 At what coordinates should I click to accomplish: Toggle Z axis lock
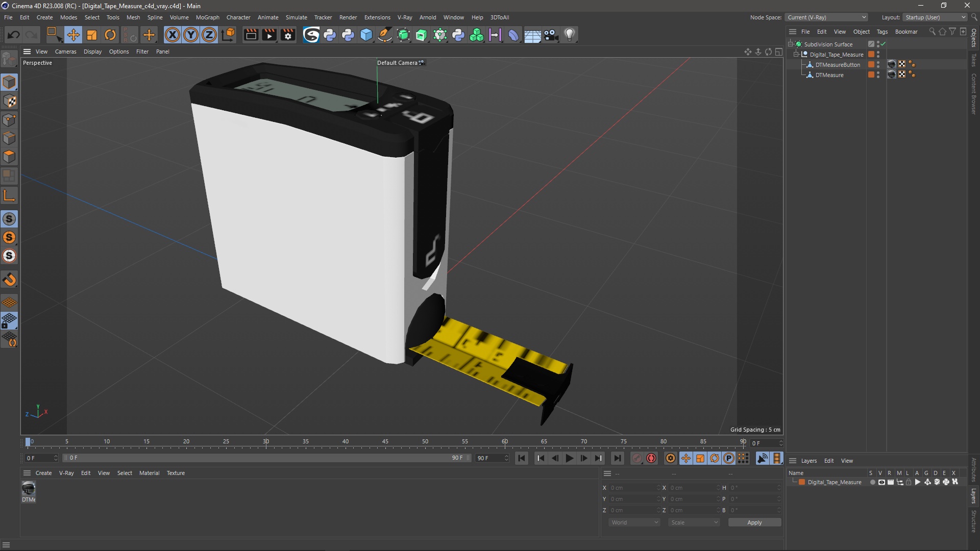pos(209,35)
